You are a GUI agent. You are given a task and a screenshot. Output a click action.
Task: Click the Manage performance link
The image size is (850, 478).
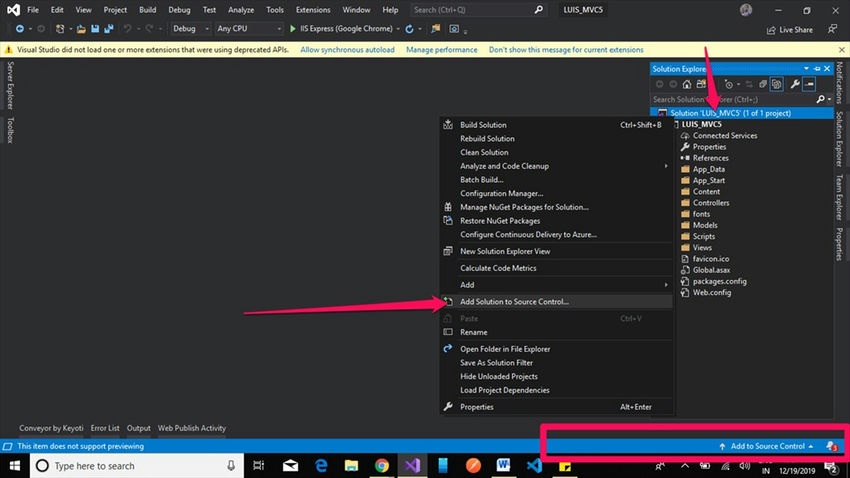tap(442, 50)
